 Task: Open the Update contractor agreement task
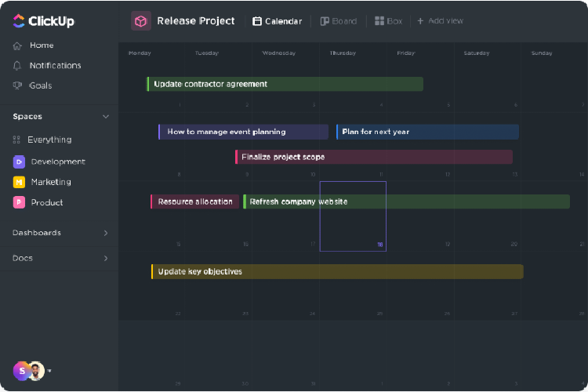285,84
